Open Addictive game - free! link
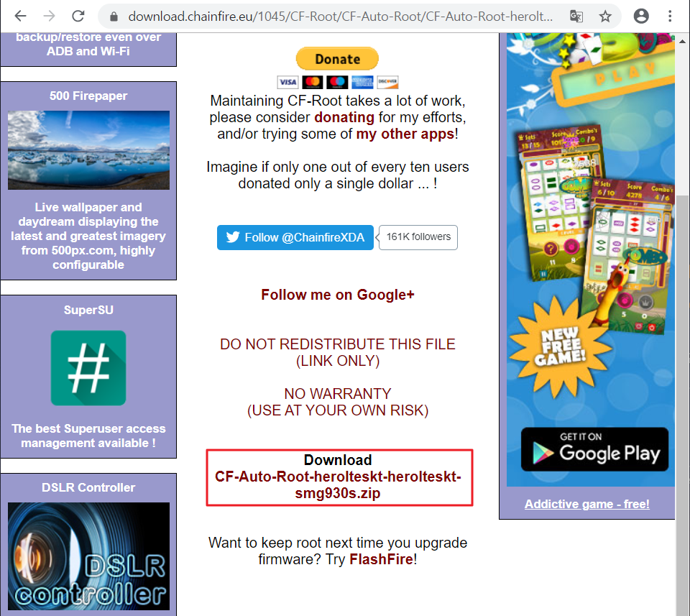 (586, 505)
